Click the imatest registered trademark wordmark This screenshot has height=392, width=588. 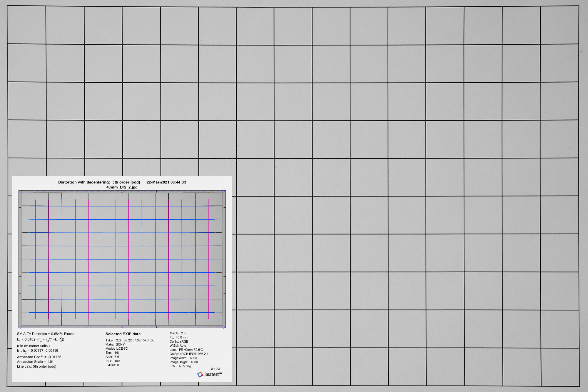[x=213, y=374]
